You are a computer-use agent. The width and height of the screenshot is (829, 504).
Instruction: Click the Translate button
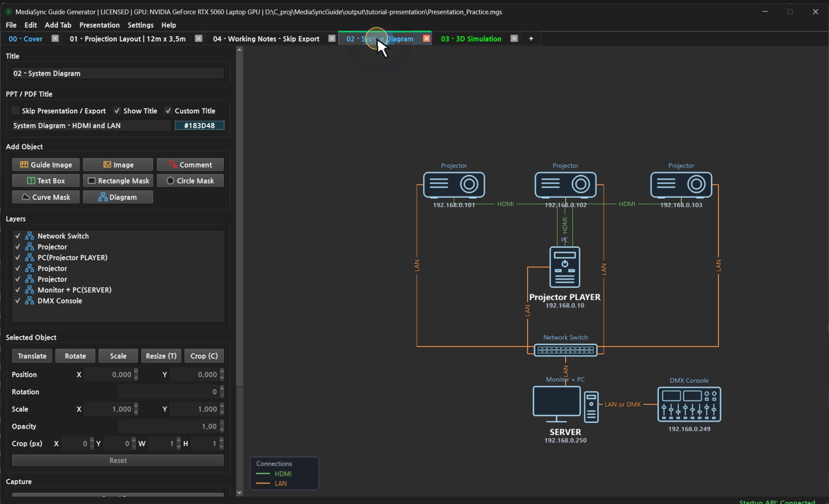[x=32, y=356]
